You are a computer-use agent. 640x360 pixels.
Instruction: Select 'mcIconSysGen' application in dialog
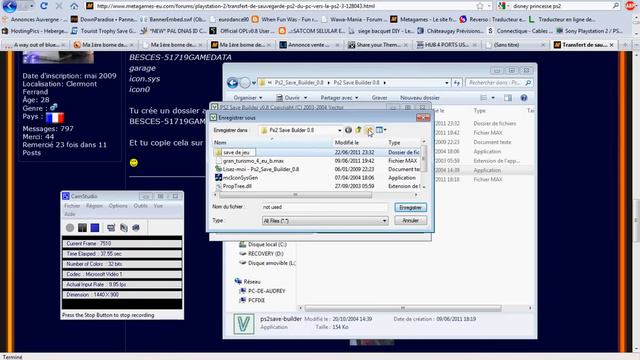point(240,178)
